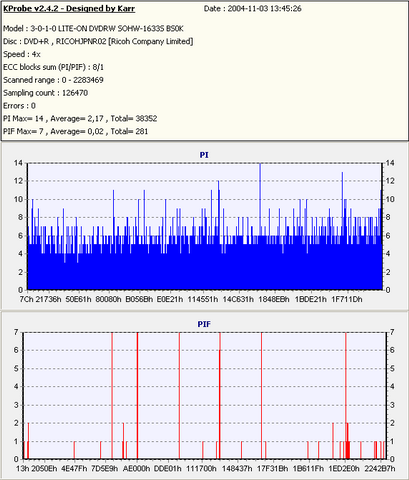This screenshot has height=480, width=409.
Task: Click the Sampling count 126470 line
Action: [46, 93]
